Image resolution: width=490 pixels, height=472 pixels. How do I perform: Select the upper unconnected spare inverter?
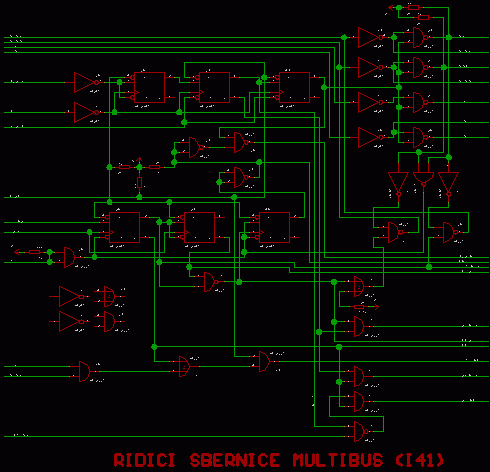tap(71, 296)
